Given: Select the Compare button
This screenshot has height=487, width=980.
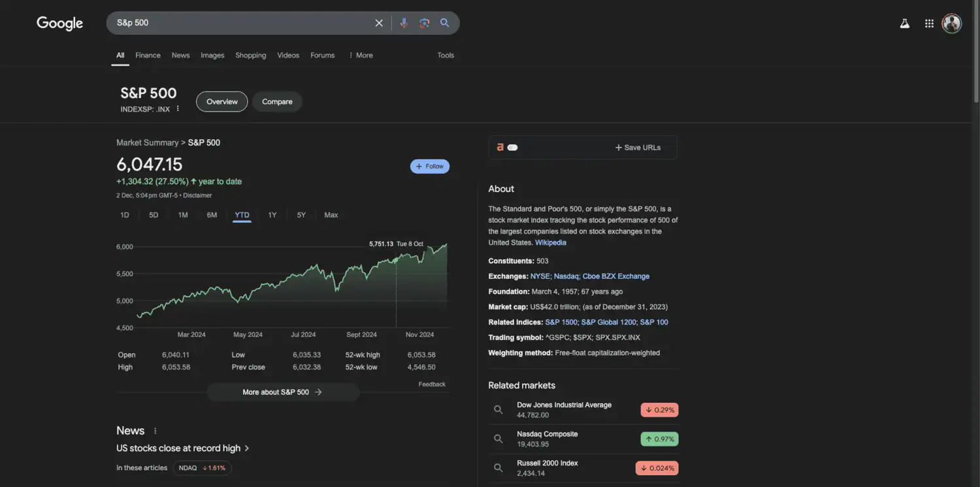Looking at the screenshot, I should pyautogui.click(x=277, y=102).
